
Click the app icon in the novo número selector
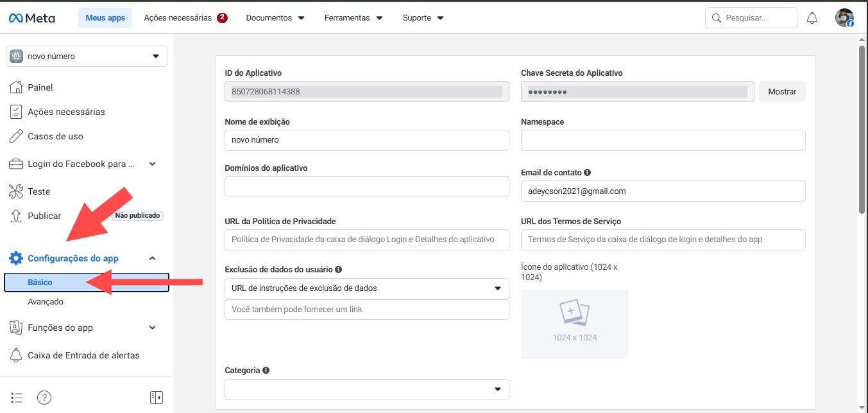pyautogui.click(x=17, y=57)
